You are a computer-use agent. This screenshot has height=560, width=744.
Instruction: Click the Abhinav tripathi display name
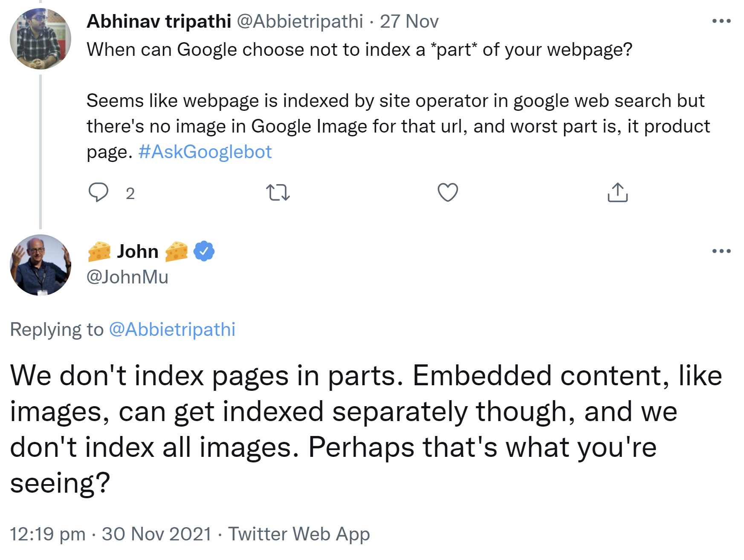(x=159, y=21)
